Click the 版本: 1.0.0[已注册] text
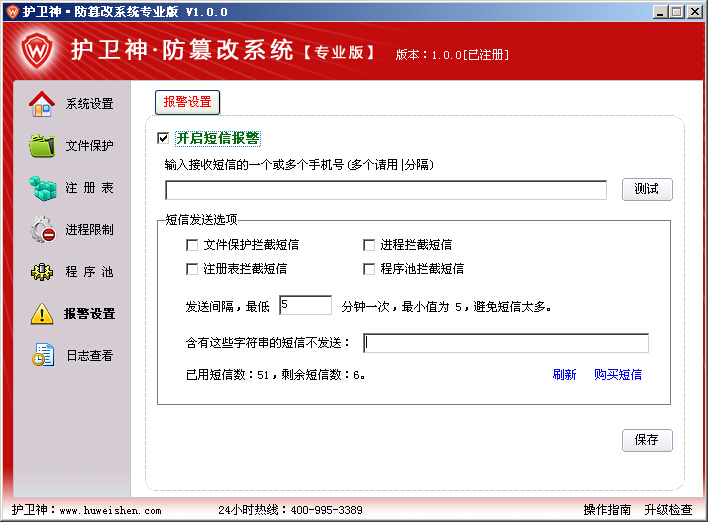Screen dimensions: 708x522 452,55
